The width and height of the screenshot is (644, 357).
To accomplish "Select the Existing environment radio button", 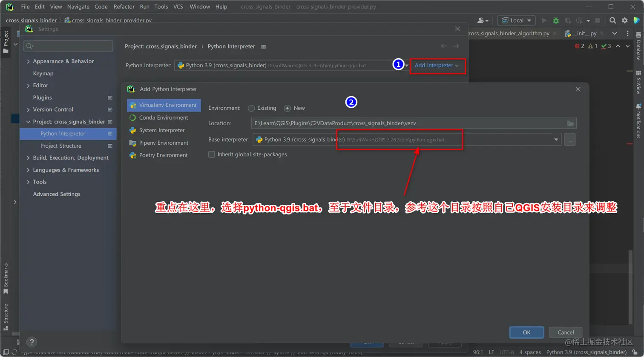I will coord(251,108).
